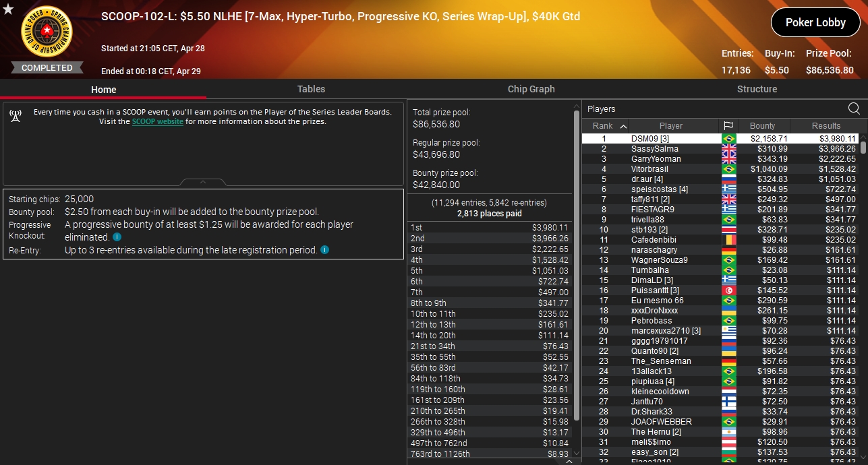The height and width of the screenshot is (465, 868).
Task: Select the DSM09 [3] player row
Action: point(721,139)
